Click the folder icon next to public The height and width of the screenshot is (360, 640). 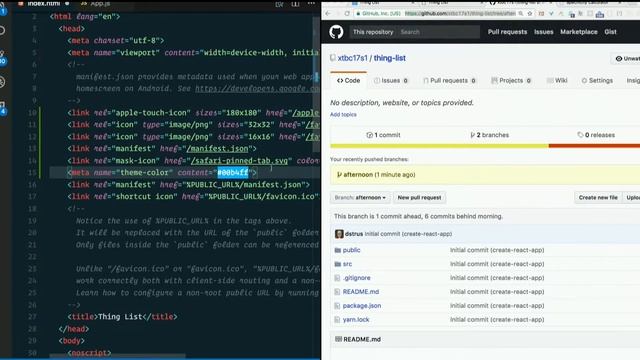(x=338, y=250)
